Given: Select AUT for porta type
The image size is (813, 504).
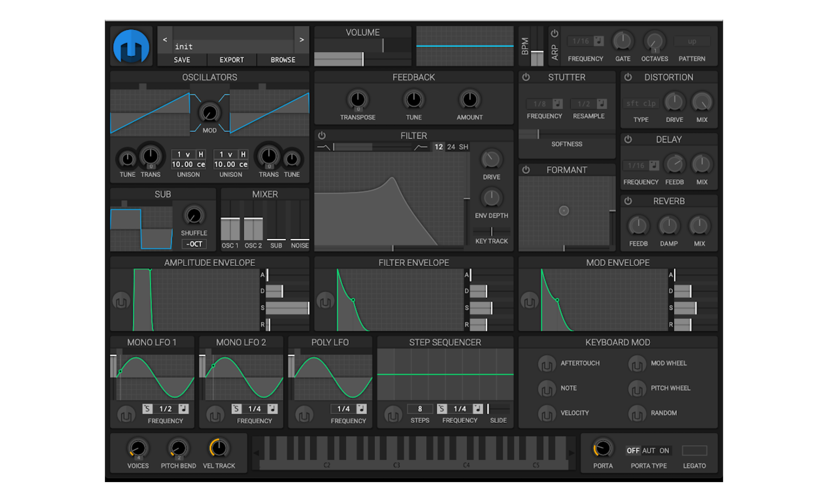Looking at the screenshot, I should tap(648, 450).
